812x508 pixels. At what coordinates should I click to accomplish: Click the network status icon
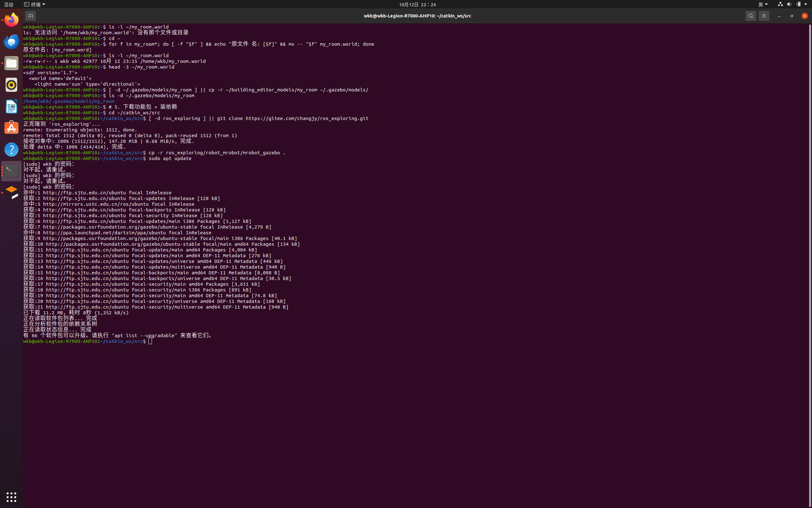pyautogui.click(x=780, y=4)
